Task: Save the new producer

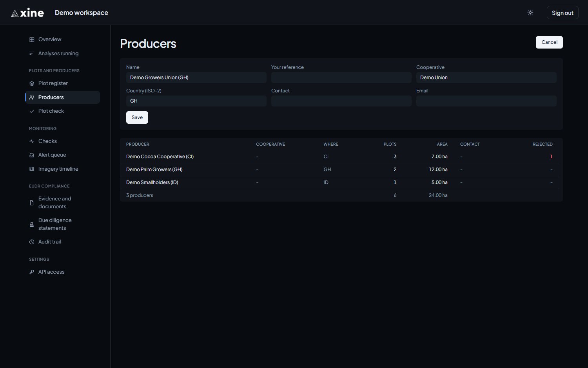Action: point(137,117)
